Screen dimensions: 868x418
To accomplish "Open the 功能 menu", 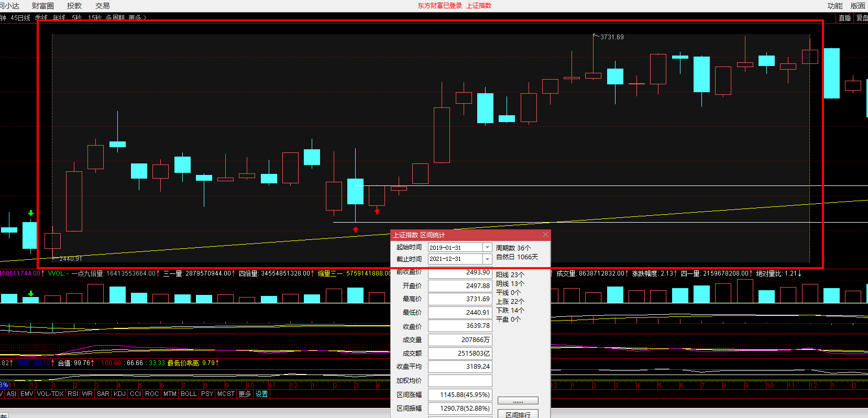I will (x=835, y=6).
